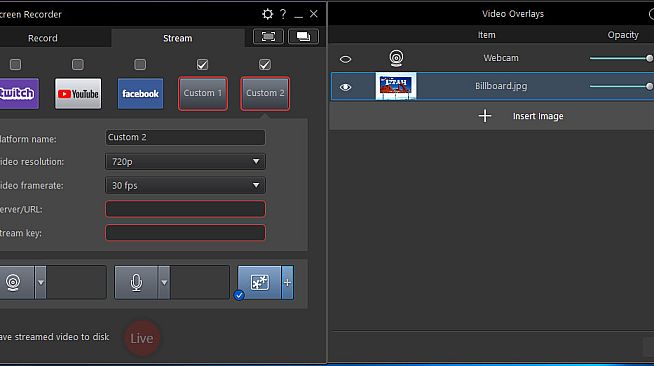Select the Twitch streaming platform
Viewport: 654px width, 366px height.
[x=18, y=93]
